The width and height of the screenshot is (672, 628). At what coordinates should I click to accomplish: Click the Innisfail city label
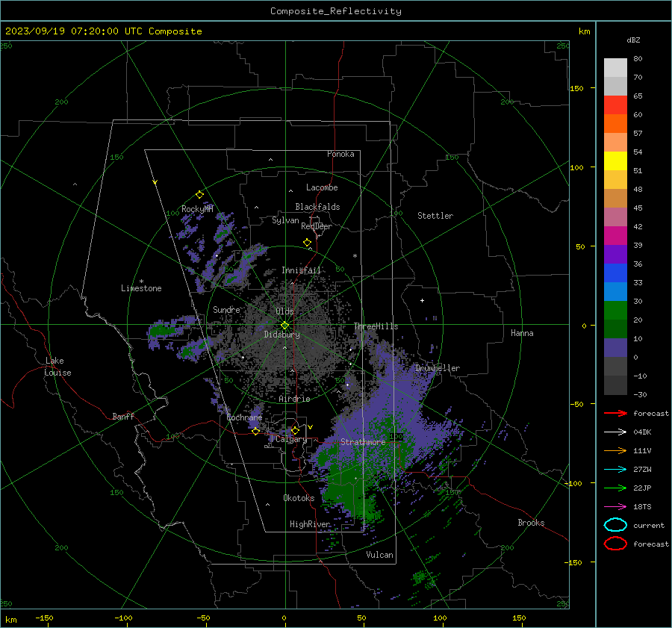coord(301,270)
